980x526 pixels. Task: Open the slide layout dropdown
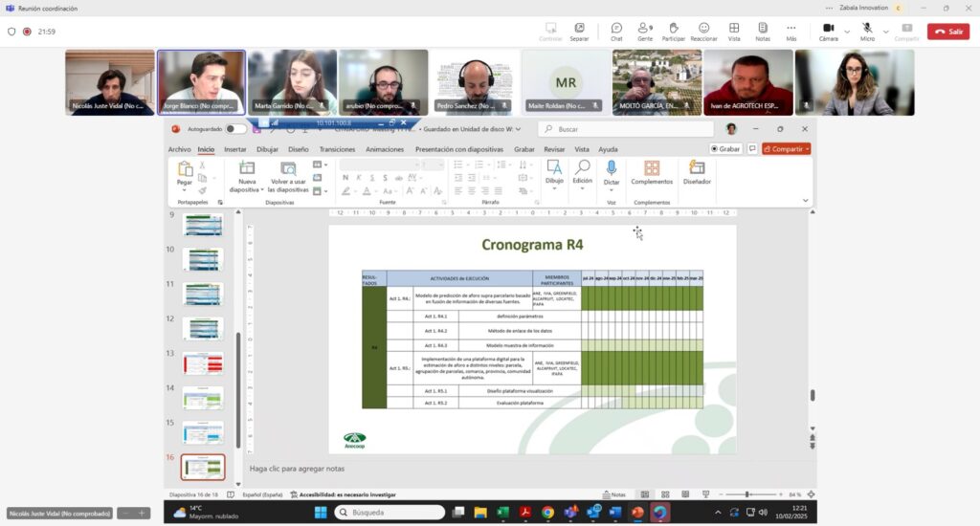320,164
